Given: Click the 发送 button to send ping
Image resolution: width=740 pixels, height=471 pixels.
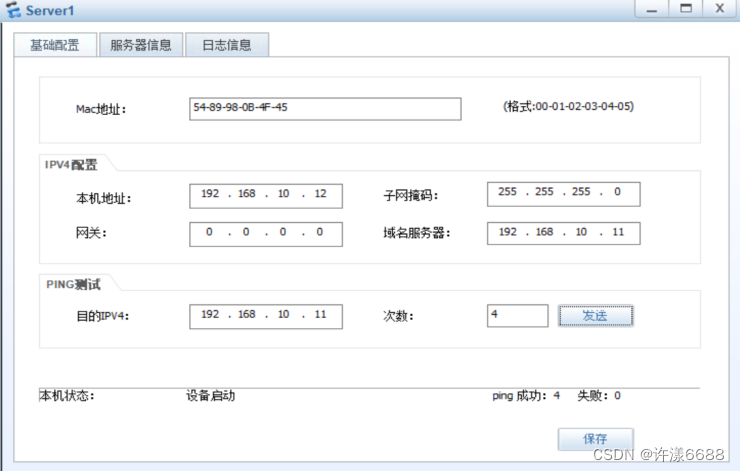Looking at the screenshot, I should tap(596, 316).
